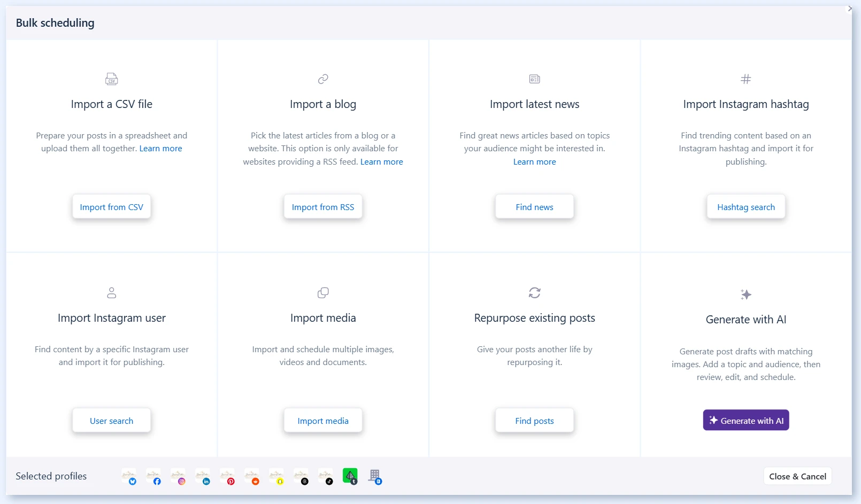
Task: Select the Instagram profile avatar
Action: click(178, 476)
